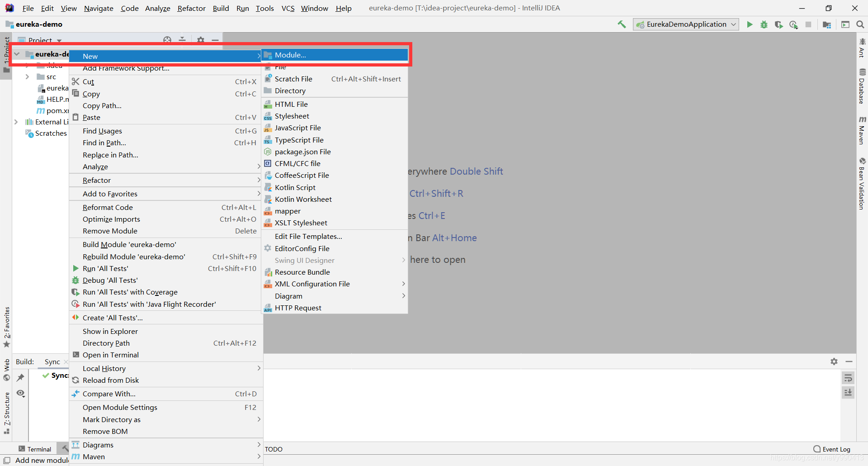The width and height of the screenshot is (868, 466).
Task: Click Open Module Settings entry
Action: pos(166,407)
